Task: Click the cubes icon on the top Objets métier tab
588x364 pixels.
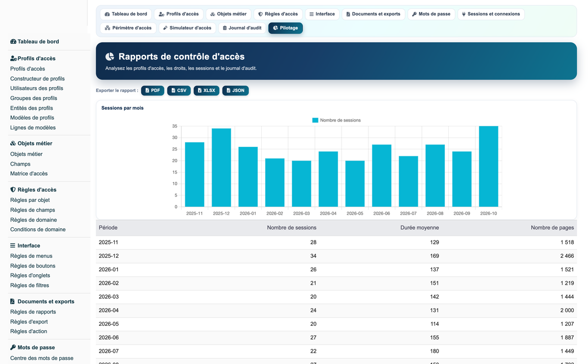Action: [213, 14]
